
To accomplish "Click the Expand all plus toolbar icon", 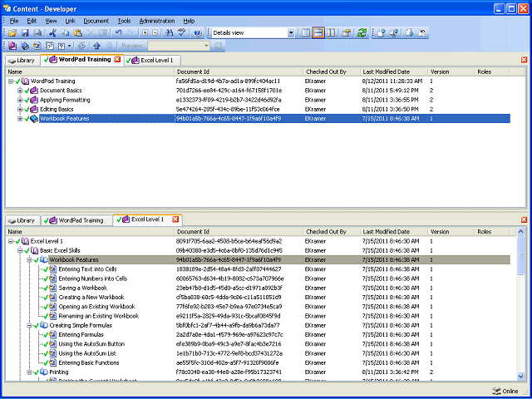I will pos(145,33).
